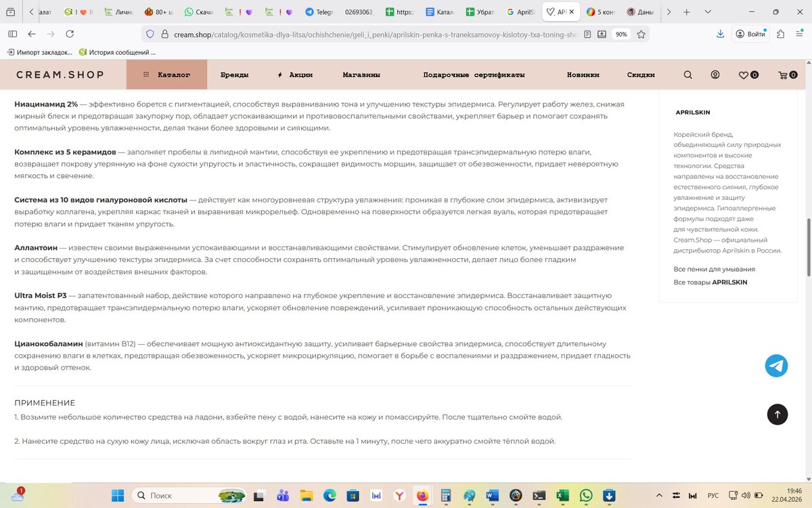
Task: Expand the hidden system tray icons chevron
Action: tap(660, 496)
